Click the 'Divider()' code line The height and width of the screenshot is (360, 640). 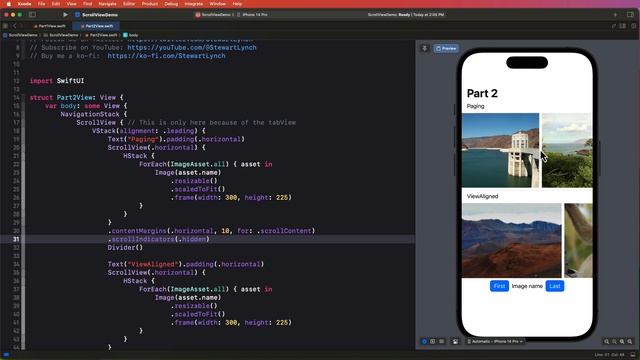[125, 248]
